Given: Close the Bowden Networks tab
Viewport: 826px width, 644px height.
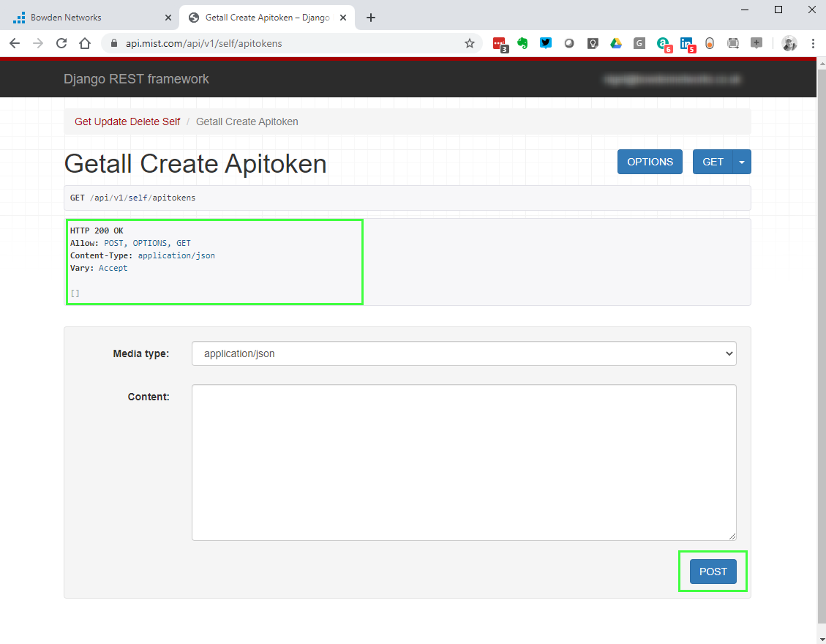Looking at the screenshot, I should (168, 18).
